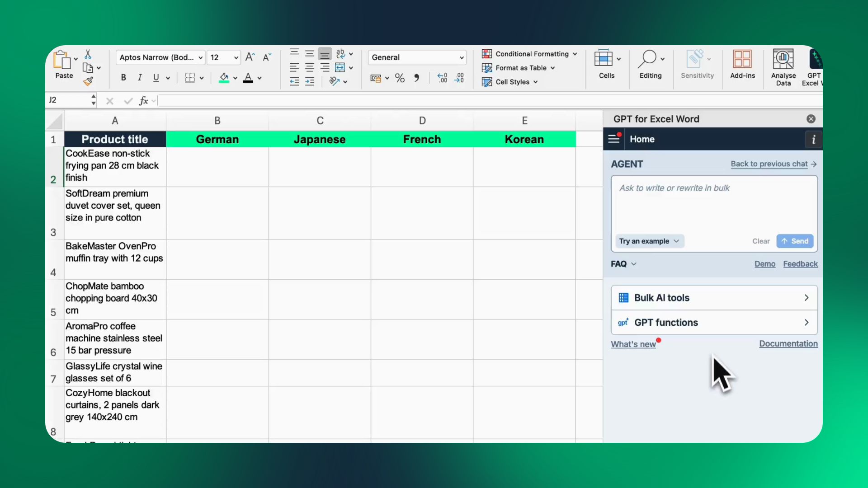This screenshot has height=488, width=868.
Task: Open Bulk AI tools menu item
Action: pos(714,298)
